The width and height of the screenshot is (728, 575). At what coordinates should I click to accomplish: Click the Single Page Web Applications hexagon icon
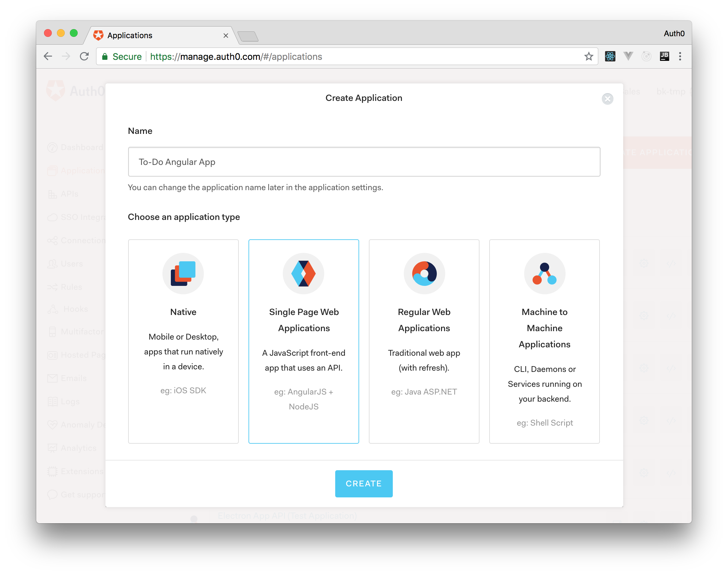[303, 273]
